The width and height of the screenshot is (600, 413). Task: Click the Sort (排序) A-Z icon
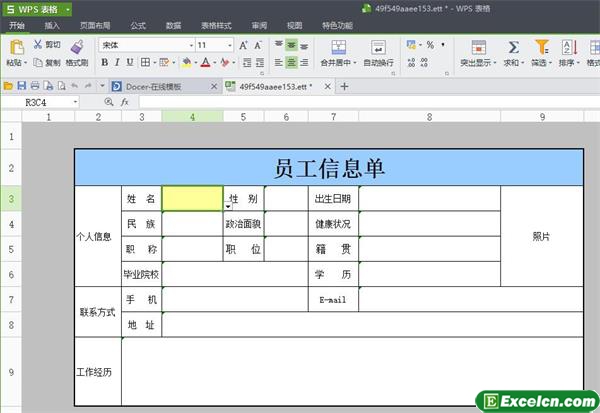[x=568, y=47]
